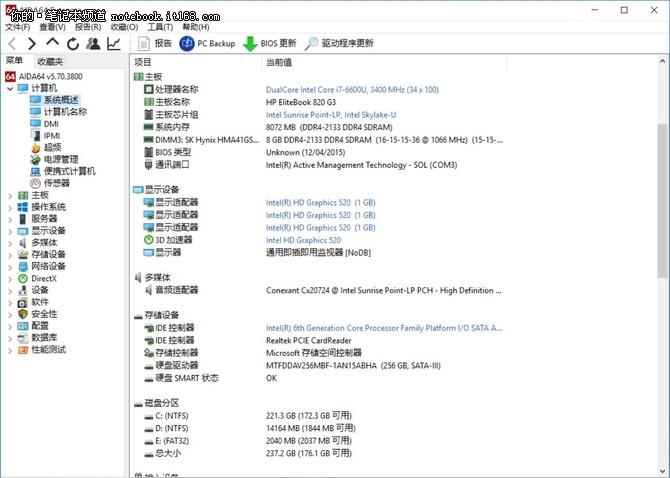Select the 硬盘驱动器 row icon

click(x=149, y=366)
